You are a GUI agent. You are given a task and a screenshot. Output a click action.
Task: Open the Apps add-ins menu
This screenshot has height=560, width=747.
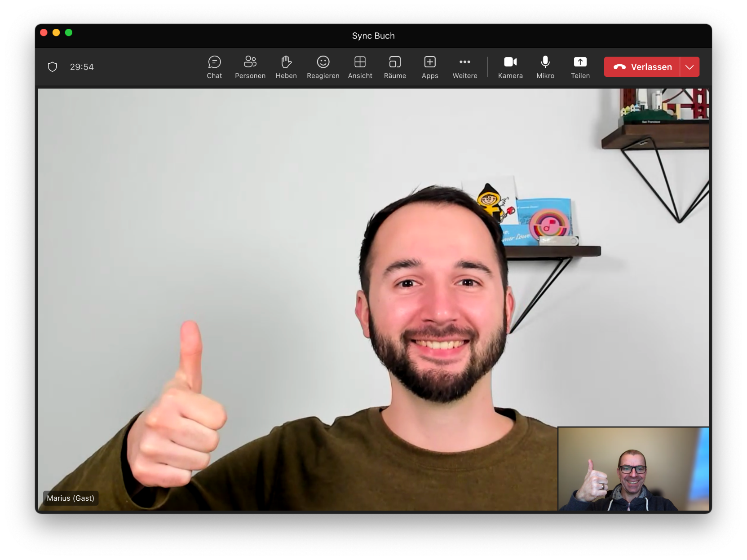click(x=429, y=67)
